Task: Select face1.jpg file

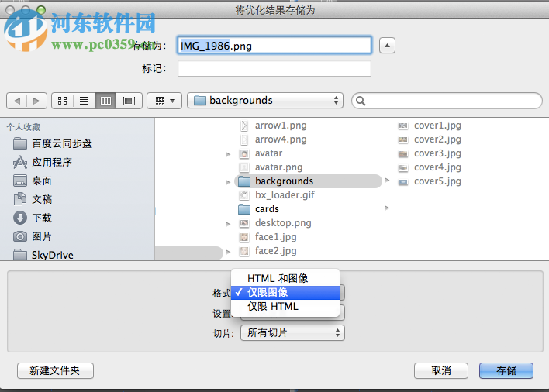Action: 275,237
